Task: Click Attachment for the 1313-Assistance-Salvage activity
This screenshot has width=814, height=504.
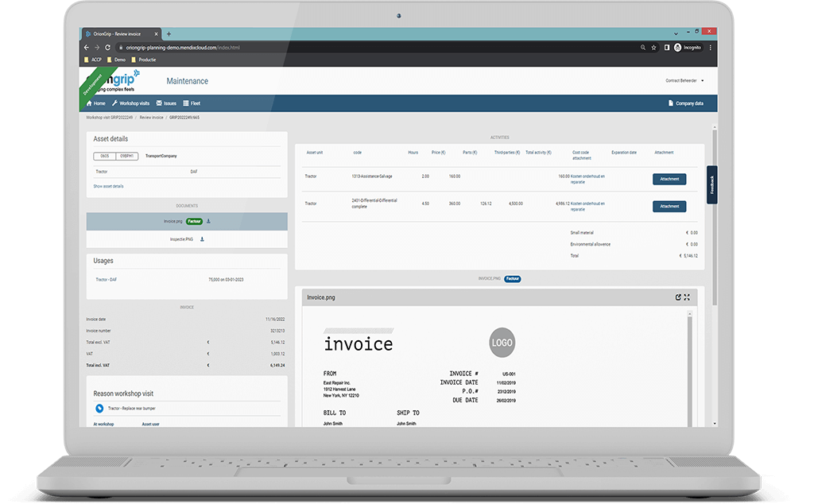Action: point(668,179)
